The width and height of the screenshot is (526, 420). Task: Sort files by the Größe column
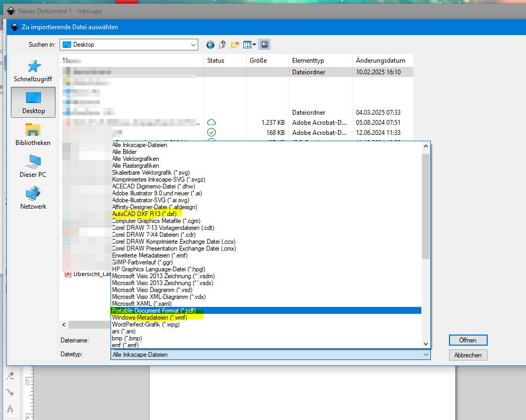coord(267,61)
